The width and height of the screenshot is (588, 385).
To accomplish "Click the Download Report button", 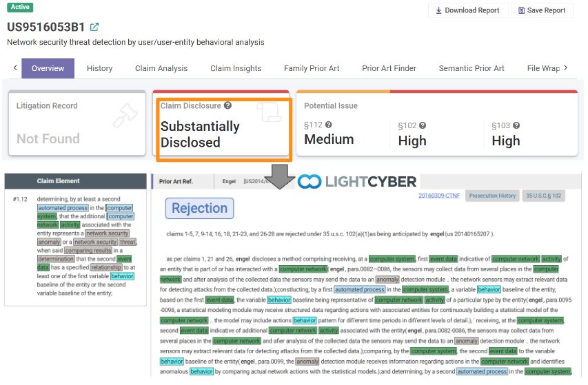I will 468,10.
